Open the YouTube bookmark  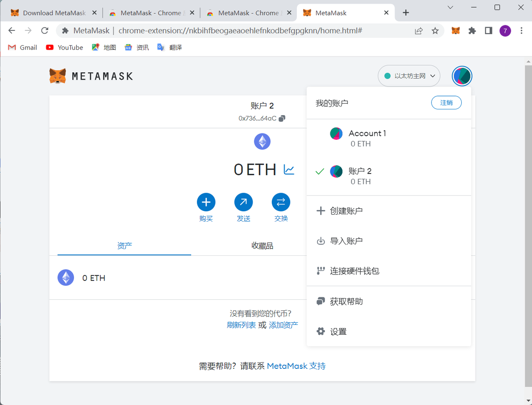click(x=64, y=47)
